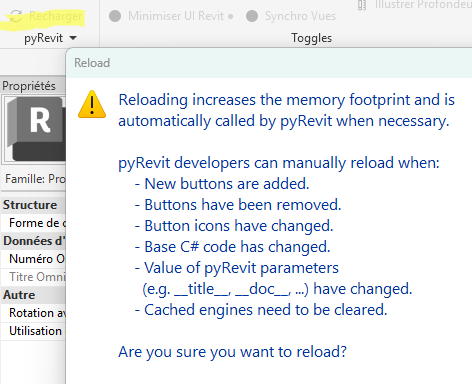Click the Reload dialog title bar
The width and height of the screenshot is (472, 384).
click(269, 63)
